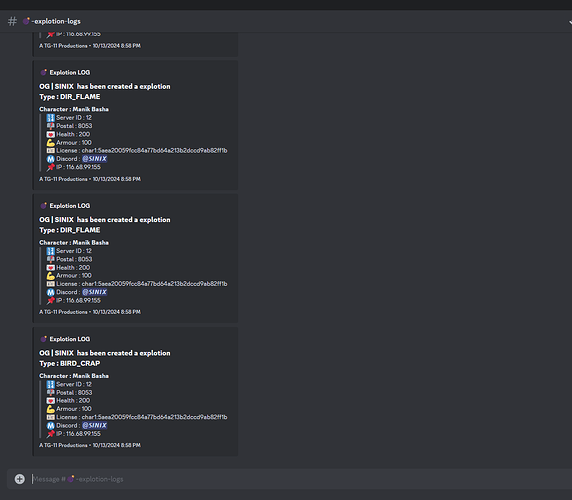This screenshot has height=500, width=572.
Task: Open @SINIX mention in the DIR_FLAME first log
Action: click(x=94, y=159)
